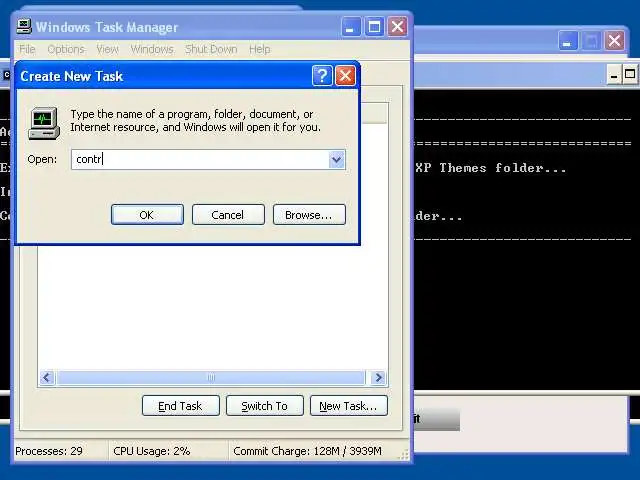Click the New Task... button
The width and height of the screenshot is (640, 480).
pyautogui.click(x=349, y=406)
